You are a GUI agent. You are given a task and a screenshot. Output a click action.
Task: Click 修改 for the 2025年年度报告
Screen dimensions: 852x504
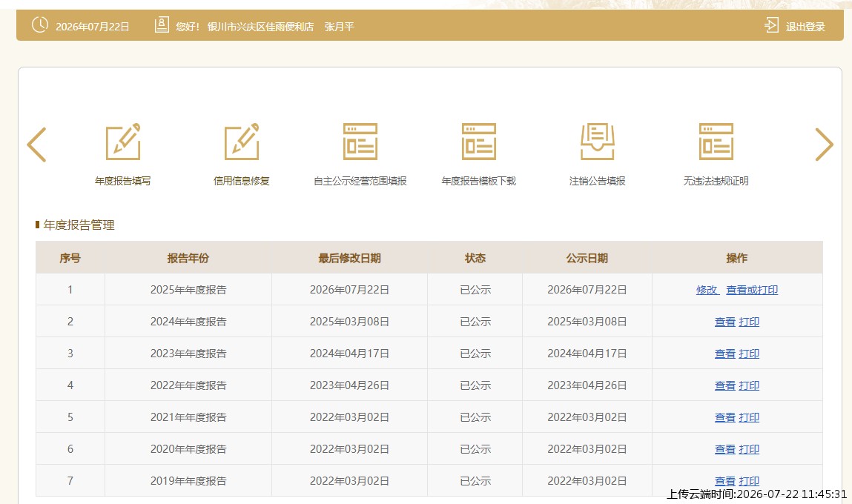pos(707,290)
